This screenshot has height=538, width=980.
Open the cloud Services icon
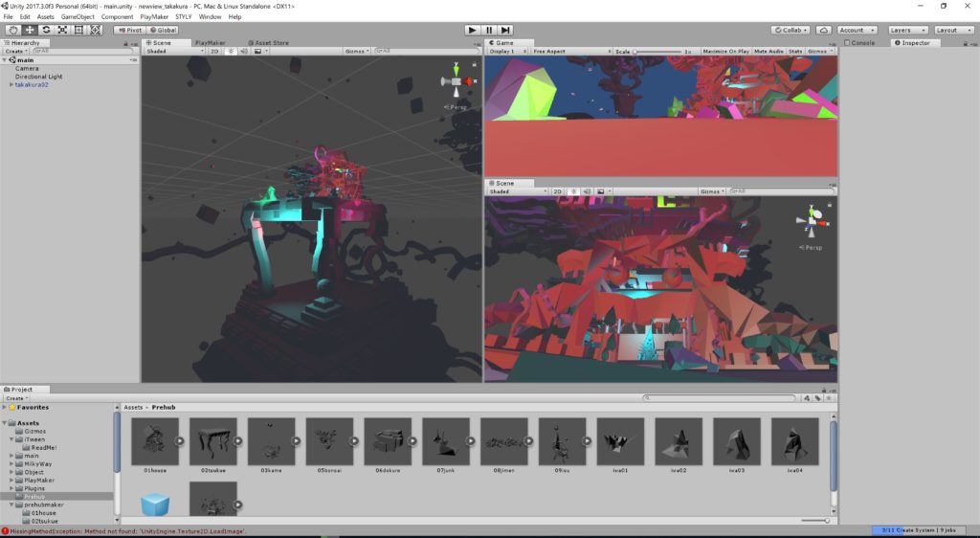pos(823,30)
